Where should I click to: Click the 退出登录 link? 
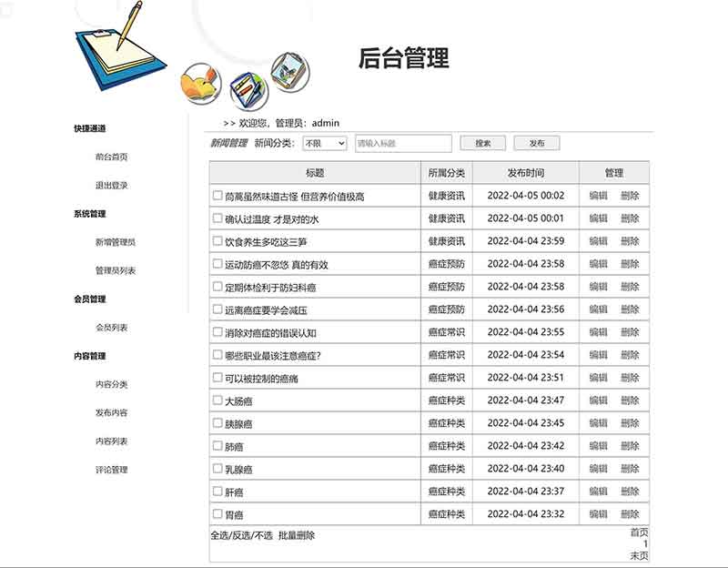(111, 185)
